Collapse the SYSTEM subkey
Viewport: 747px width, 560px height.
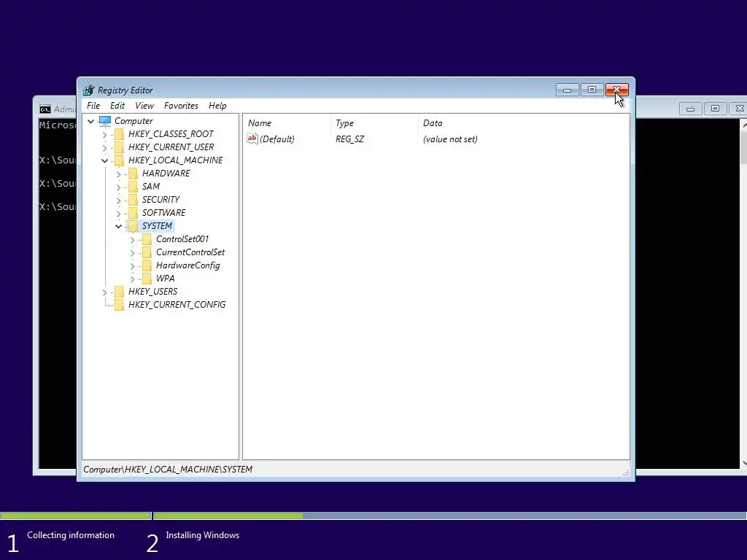pos(118,226)
